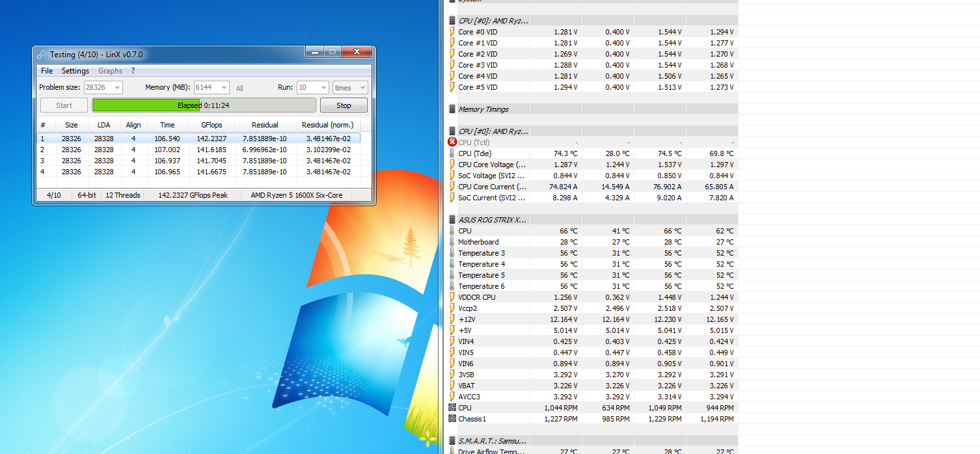Click the +5V voltage icon
980x454 pixels.
(452, 330)
